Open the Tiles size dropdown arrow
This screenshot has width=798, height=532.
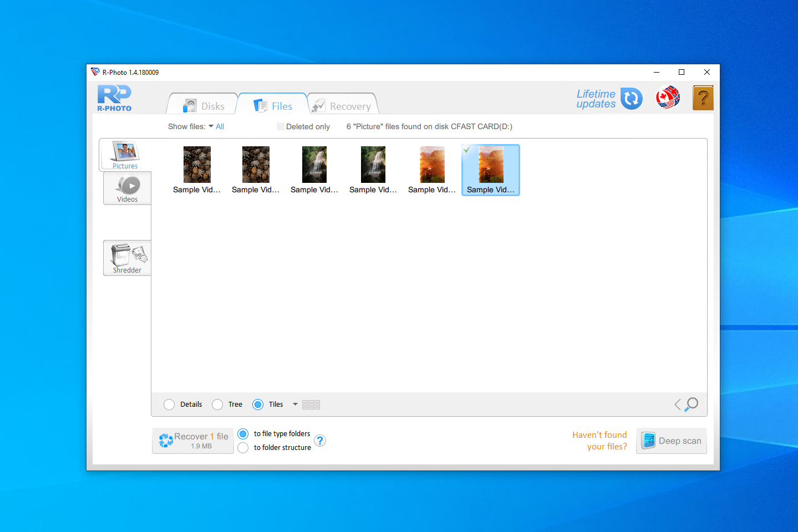(295, 405)
